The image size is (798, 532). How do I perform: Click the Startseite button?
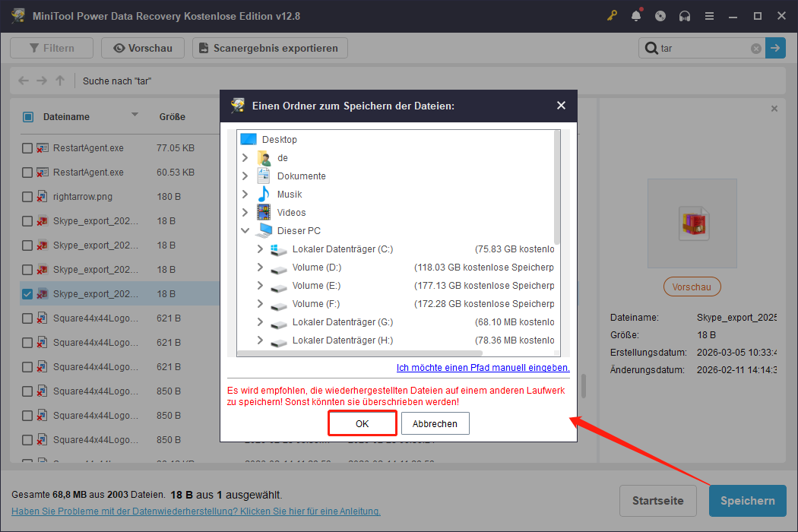point(658,501)
